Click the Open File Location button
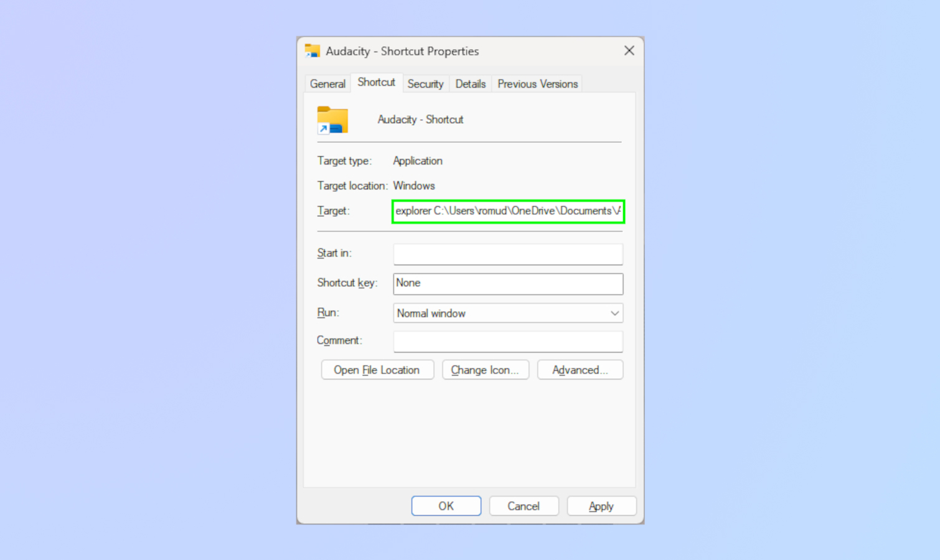This screenshot has width=940, height=560. (x=377, y=370)
